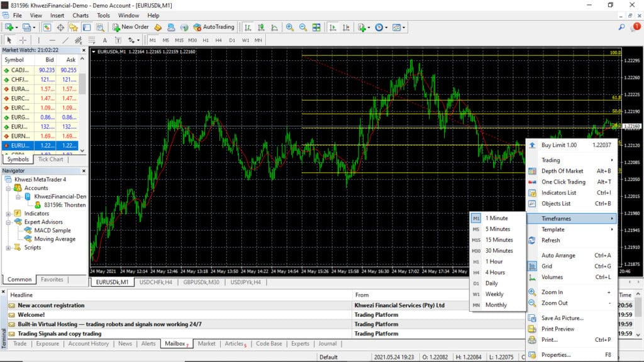This screenshot has height=362, width=644.
Task: Collapse the Expert Advisors tree node
Action: point(8,222)
